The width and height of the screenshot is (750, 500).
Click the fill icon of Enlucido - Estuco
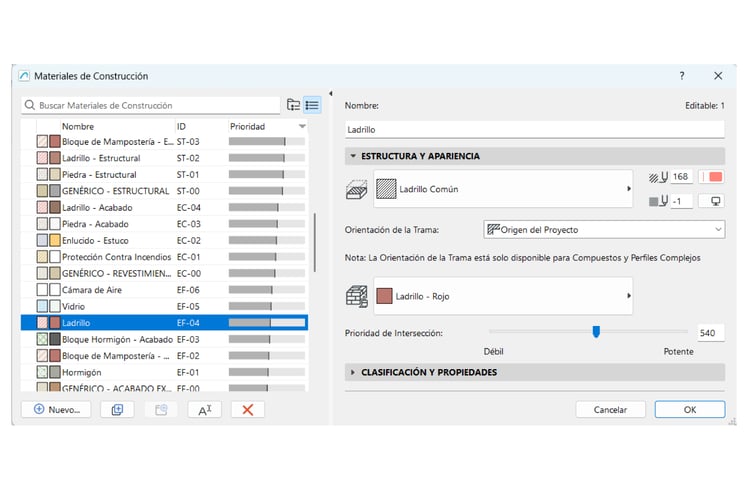42,240
